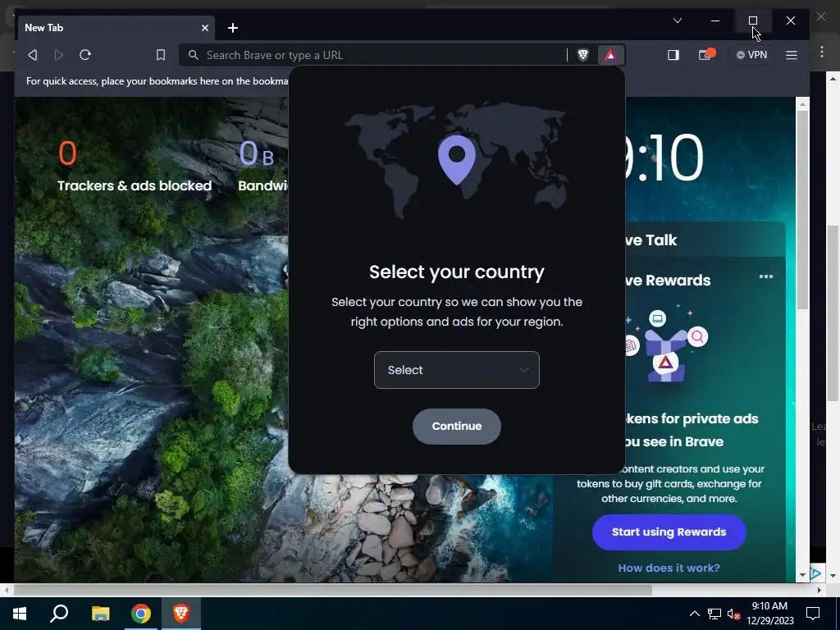Open Brave Shields lion icon in address bar
The height and width of the screenshot is (630, 840).
tap(583, 55)
